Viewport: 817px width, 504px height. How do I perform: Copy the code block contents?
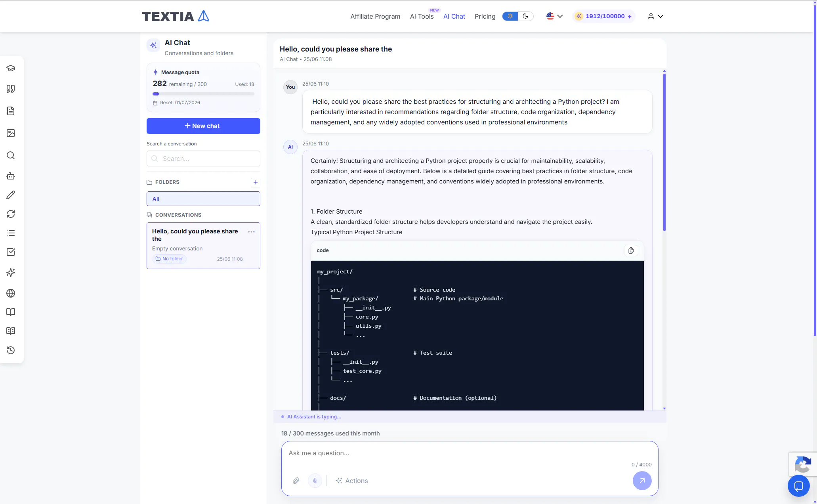[631, 250]
